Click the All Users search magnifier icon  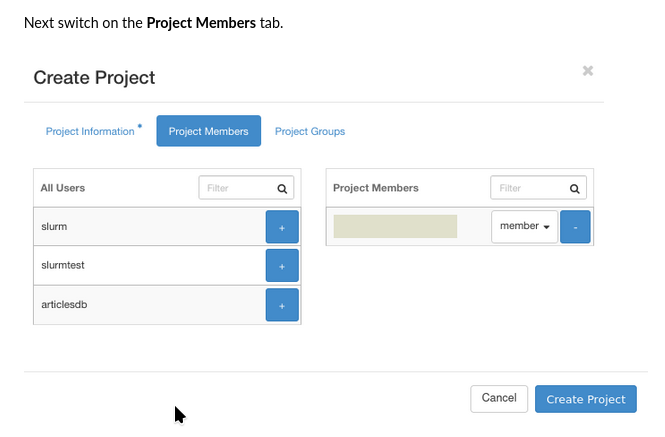(283, 188)
